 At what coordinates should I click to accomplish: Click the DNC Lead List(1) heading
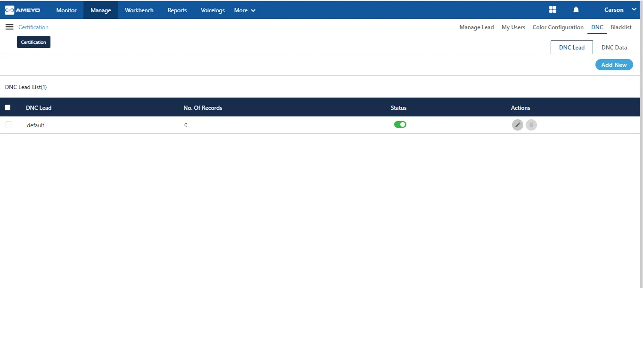coord(26,87)
